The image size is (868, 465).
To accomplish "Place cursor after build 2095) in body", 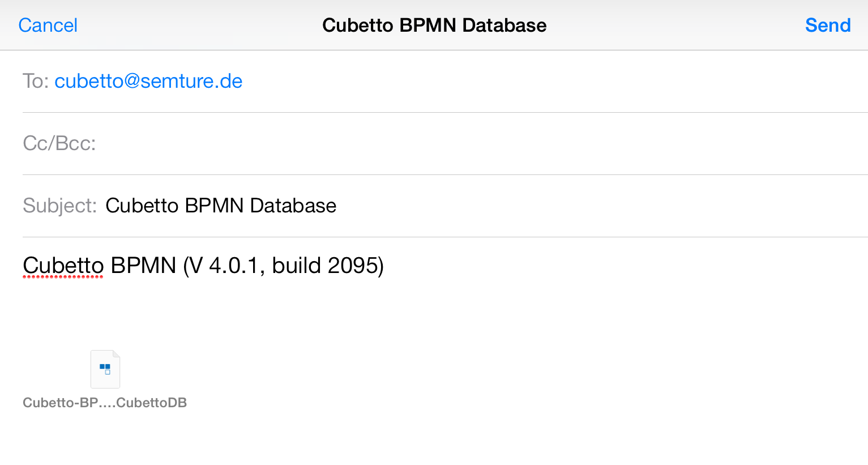I will click(x=386, y=265).
